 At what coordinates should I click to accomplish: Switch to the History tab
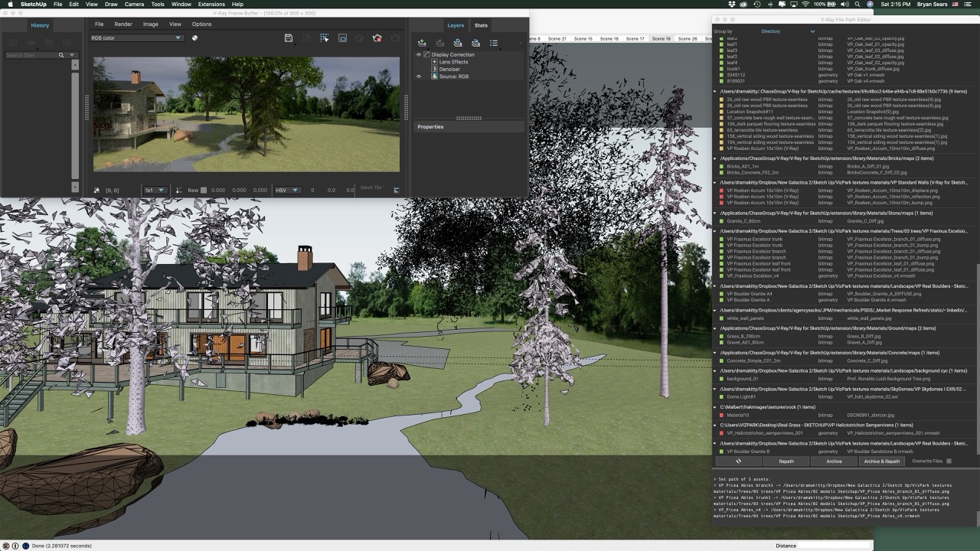tap(40, 25)
